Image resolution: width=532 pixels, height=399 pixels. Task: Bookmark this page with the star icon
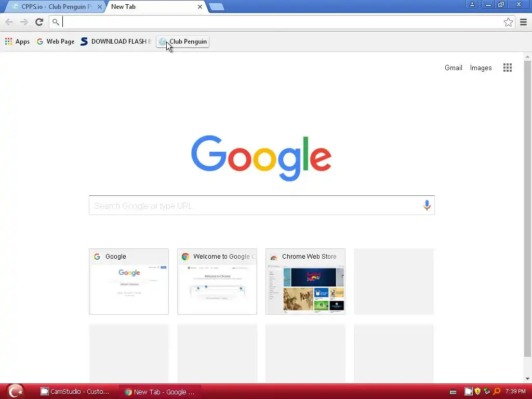[508, 22]
